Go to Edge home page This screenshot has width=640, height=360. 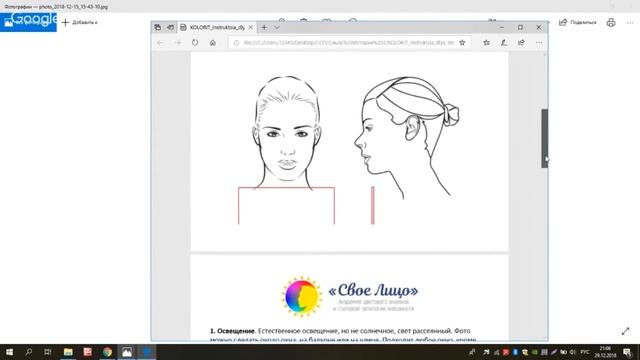[213, 42]
